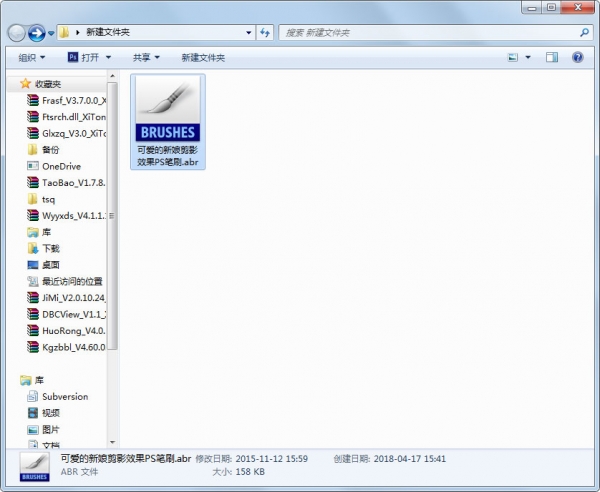Click the refresh button beside address bar
This screenshot has height=492, width=600.
point(265,33)
